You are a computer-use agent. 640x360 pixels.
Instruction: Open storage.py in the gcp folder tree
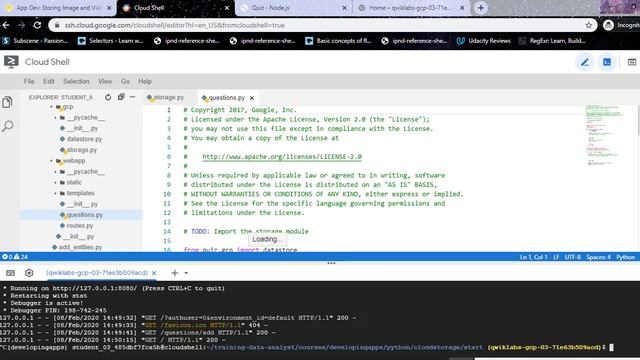82,150
